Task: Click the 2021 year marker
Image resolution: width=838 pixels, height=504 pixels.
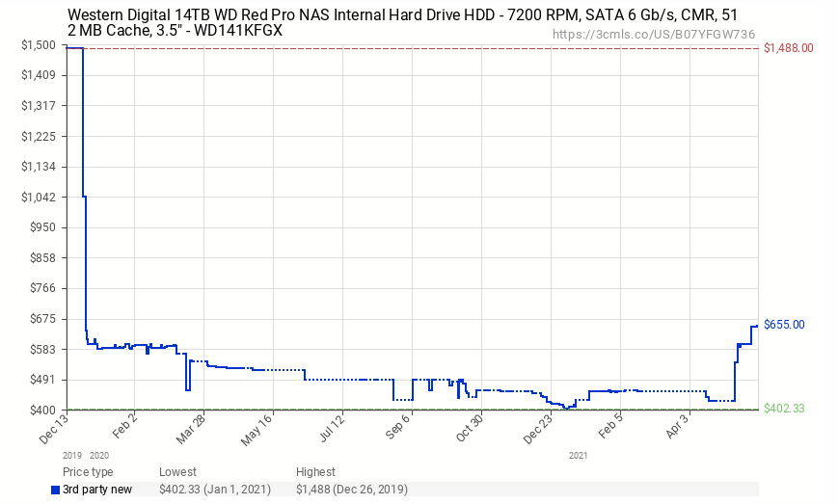Action: tap(578, 456)
